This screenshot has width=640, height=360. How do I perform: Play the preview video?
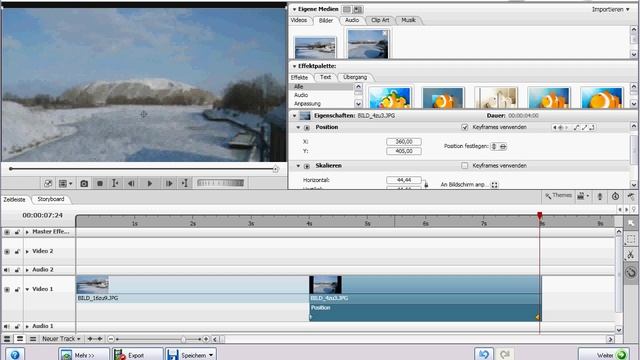click(149, 184)
